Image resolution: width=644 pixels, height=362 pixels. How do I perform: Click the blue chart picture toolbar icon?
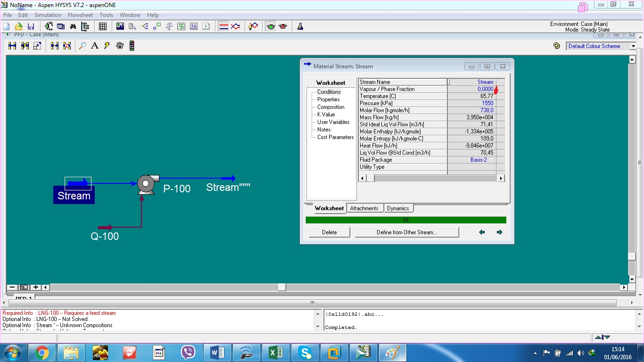coord(120,26)
